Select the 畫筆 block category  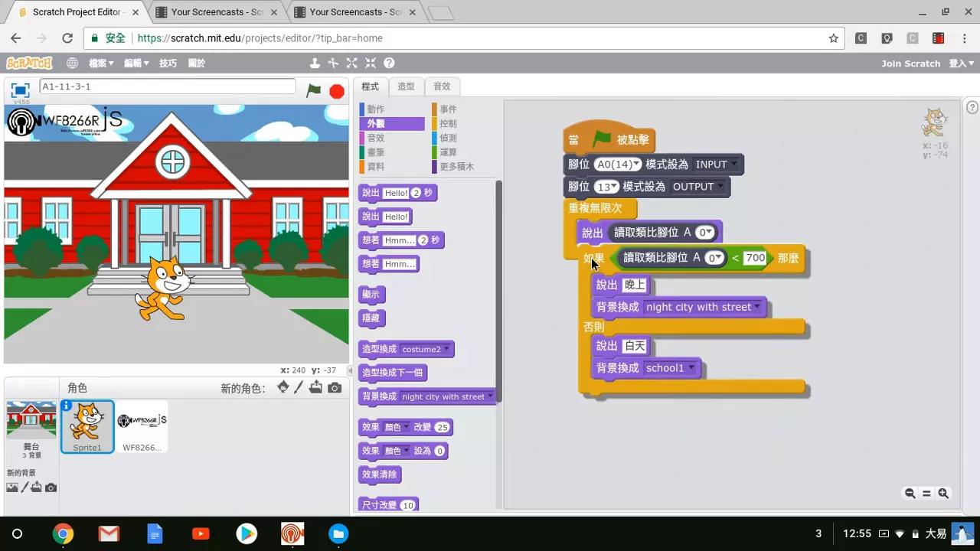pos(392,152)
